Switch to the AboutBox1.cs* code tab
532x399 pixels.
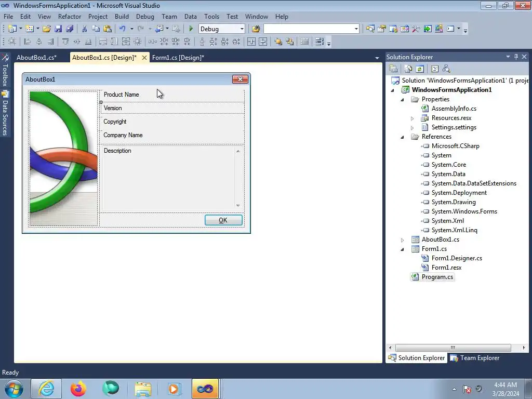(x=37, y=57)
